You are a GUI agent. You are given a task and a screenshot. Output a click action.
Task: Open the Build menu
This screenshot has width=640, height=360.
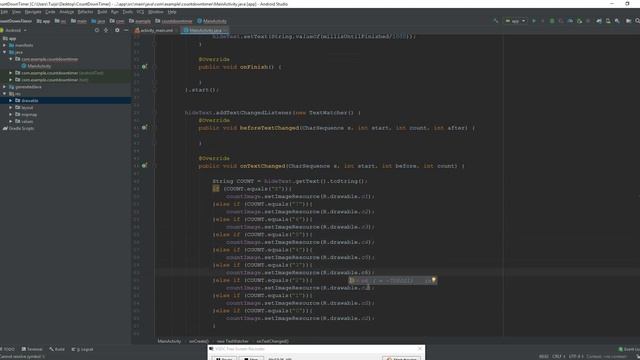pos(102,12)
